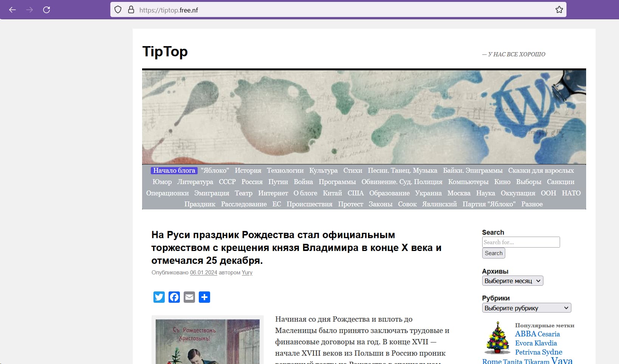Open the blue plus share icon
The width and height of the screenshot is (619, 364).
[204, 297]
